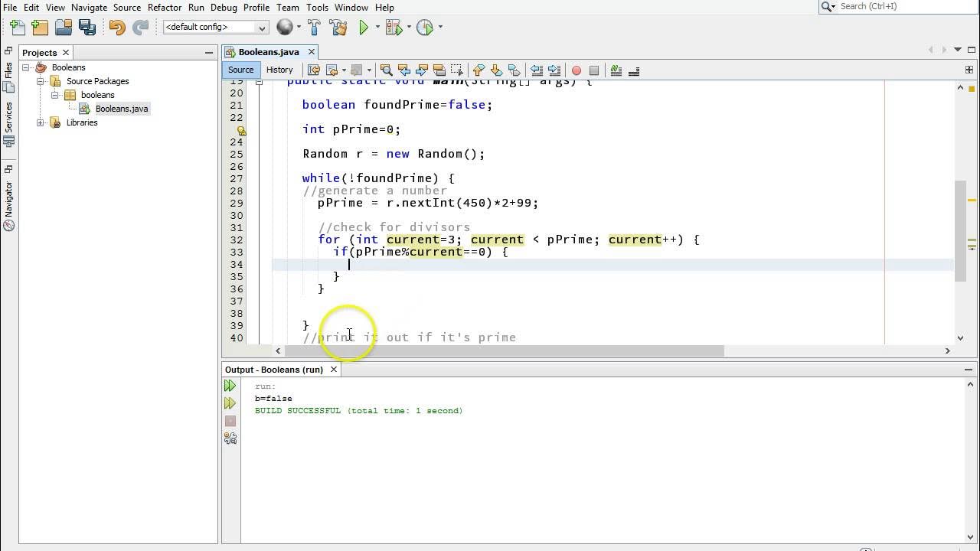Stop Macro Recording with square icon
Viewport: 980px width, 551px height.
(593, 70)
